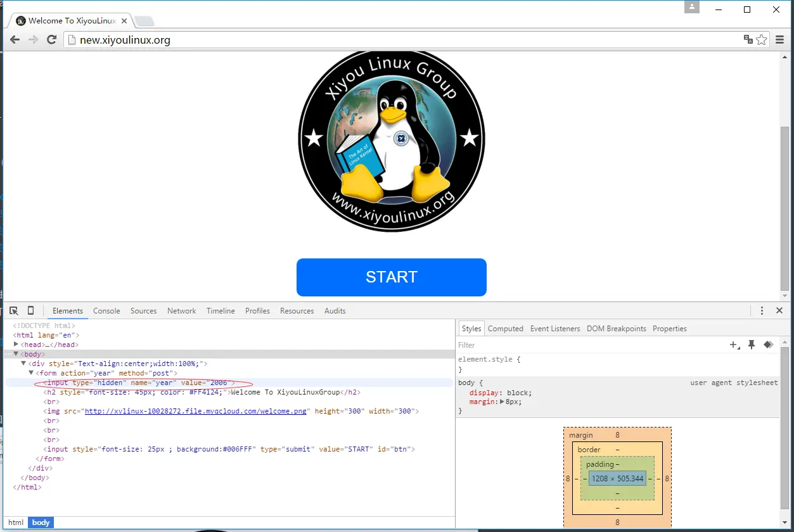The width and height of the screenshot is (794, 532).
Task: Select the Event Listeners sidebar tab
Action: click(555, 328)
